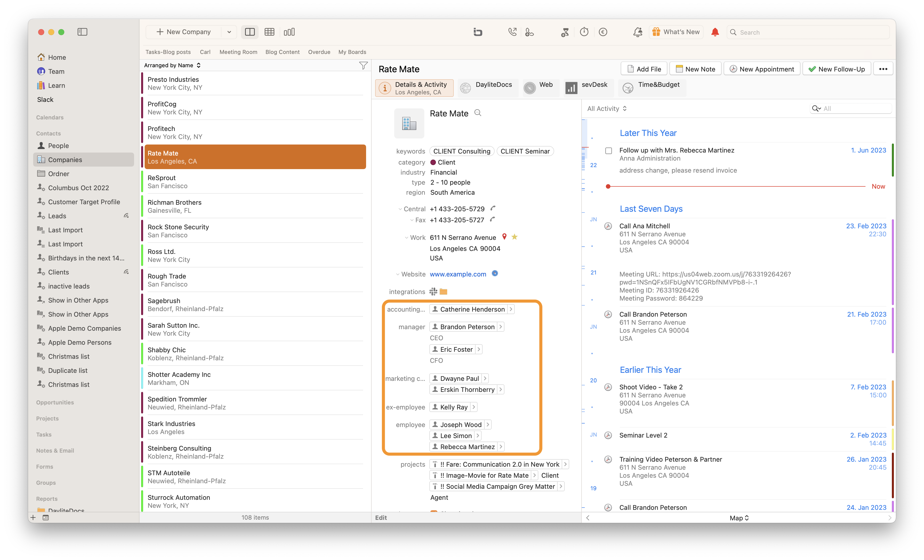Image resolution: width=924 pixels, height=560 pixels.
Task: Expand the Work address label chevron
Action: coord(407,238)
